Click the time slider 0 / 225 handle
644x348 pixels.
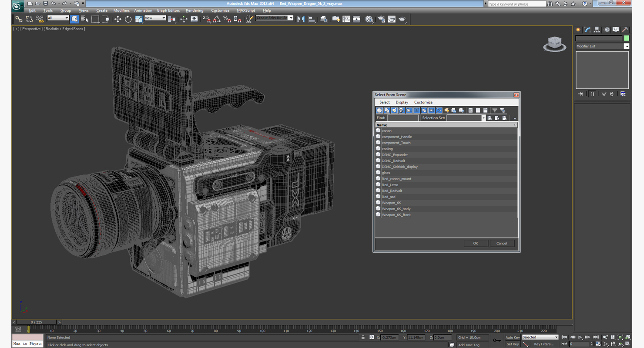pyautogui.click(x=37, y=322)
